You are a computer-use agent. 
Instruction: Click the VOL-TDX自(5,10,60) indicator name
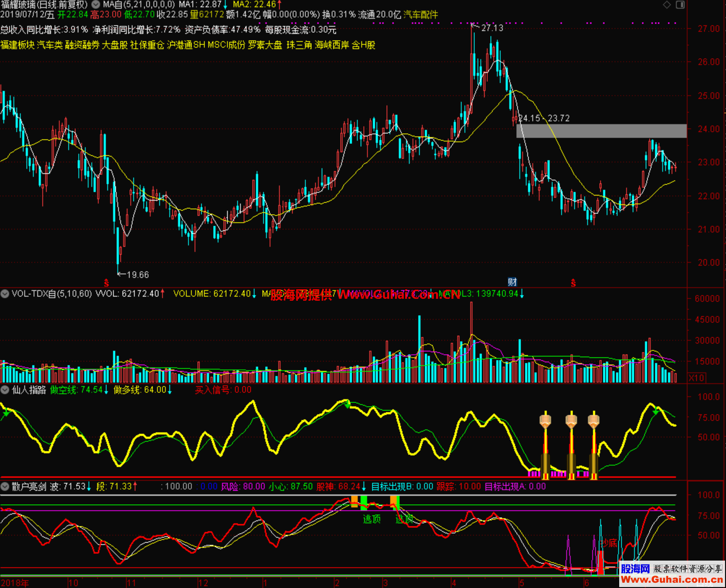pyautogui.click(x=52, y=294)
